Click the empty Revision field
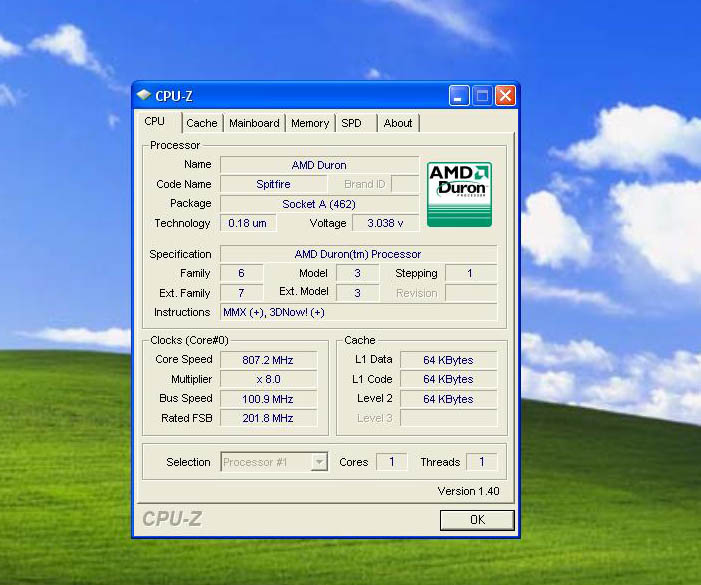Viewport: 701px width, 585px height. tap(471, 293)
